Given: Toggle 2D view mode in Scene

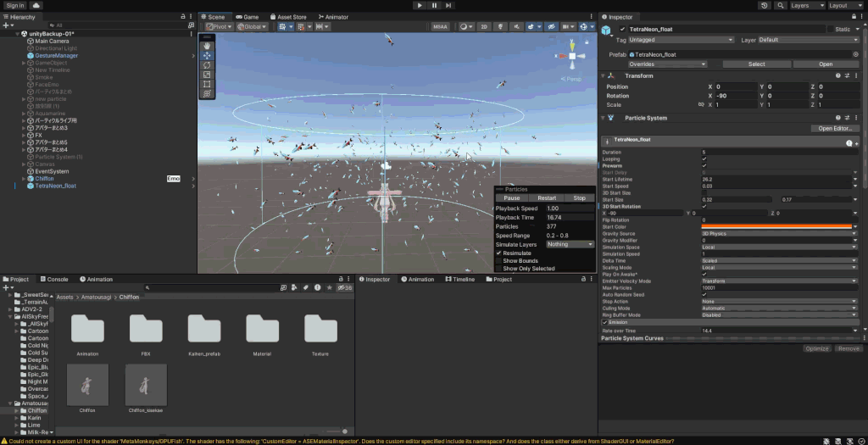Looking at the screenshot, I should click(x=484, y=27).
